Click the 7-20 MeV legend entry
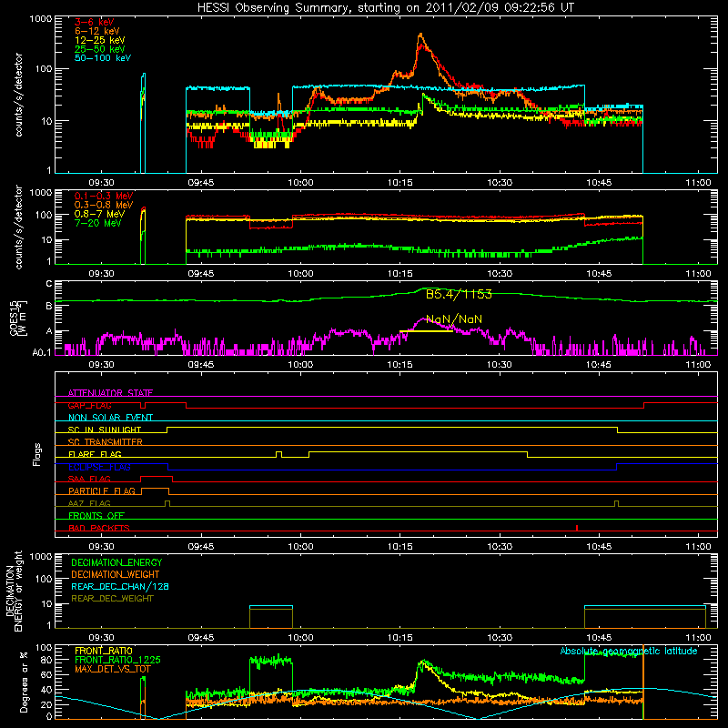This screenshot has height=728, width=728. point(98,223)
